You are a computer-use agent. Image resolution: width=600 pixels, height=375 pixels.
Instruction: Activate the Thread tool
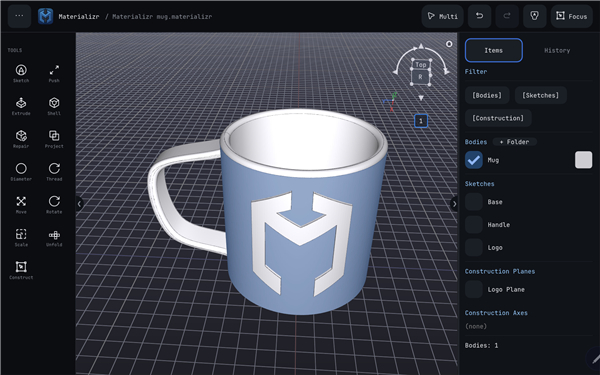tap(54, 172)
